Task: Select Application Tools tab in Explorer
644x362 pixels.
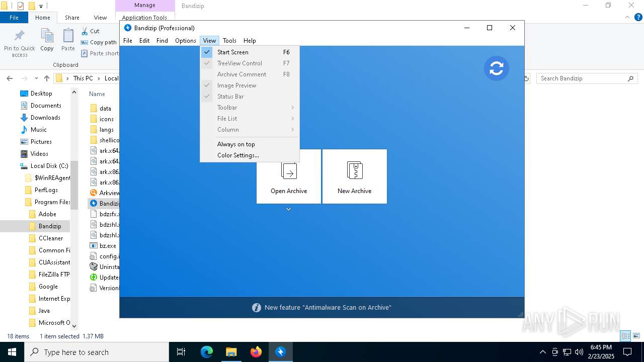Action: 144,18
